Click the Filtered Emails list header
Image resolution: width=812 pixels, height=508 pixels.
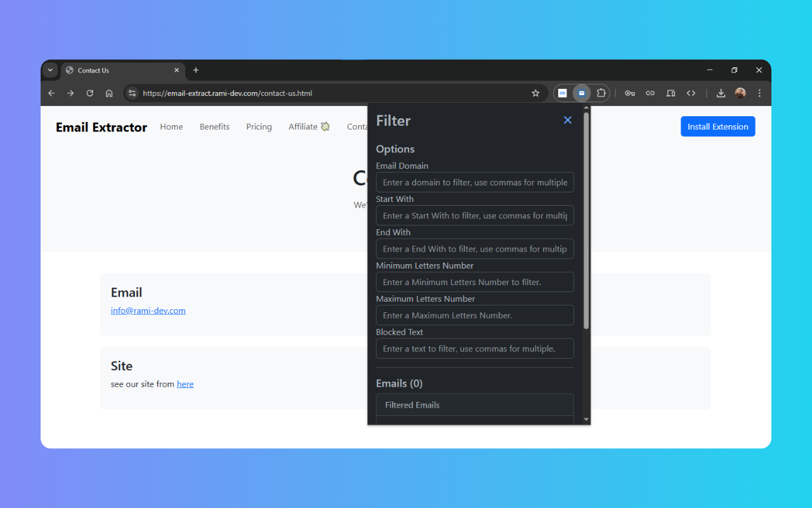[475, 405]
